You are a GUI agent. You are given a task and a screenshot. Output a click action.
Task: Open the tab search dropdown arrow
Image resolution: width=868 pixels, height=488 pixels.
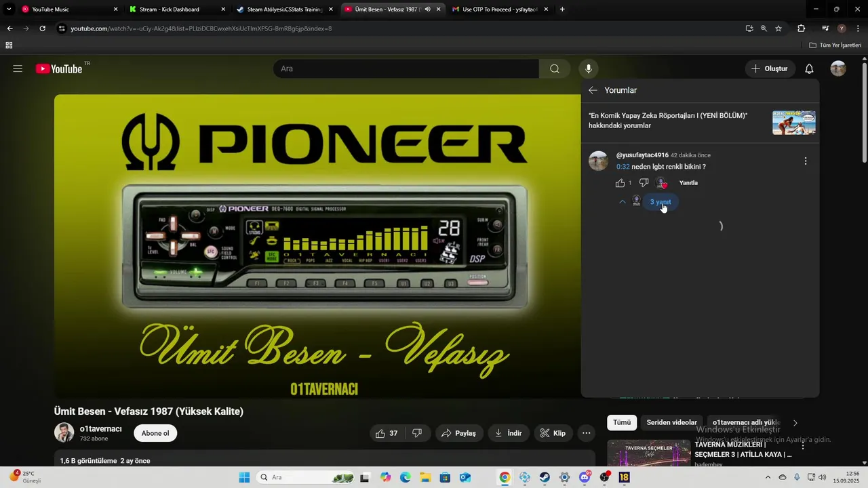coord(9,9)
